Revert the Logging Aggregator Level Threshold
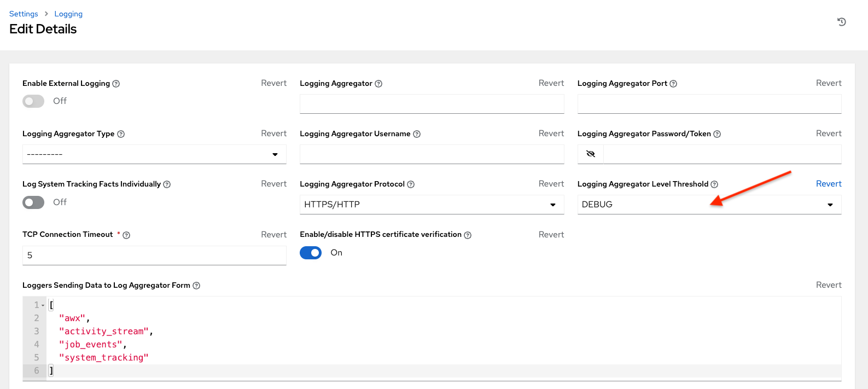 pyautogui.click(x=828, y=184)
